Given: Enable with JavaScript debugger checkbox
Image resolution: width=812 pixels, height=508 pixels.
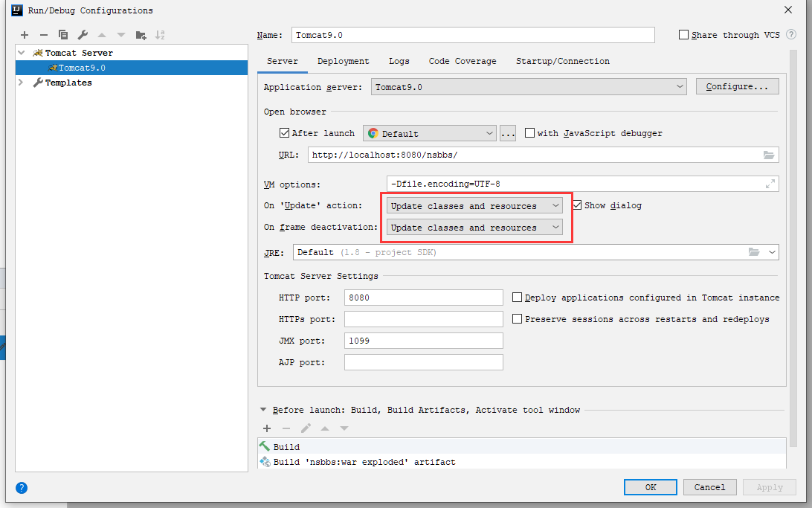Looking at the screenshot, I should tap(529, 133).
